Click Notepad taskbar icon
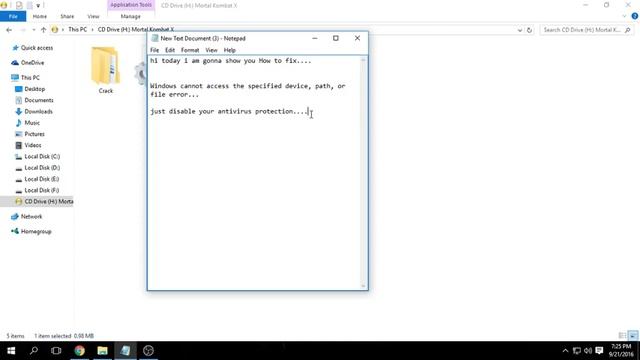The width and height of the screenshot is (640, 360). pyautogui.click(x=125, y=351)
